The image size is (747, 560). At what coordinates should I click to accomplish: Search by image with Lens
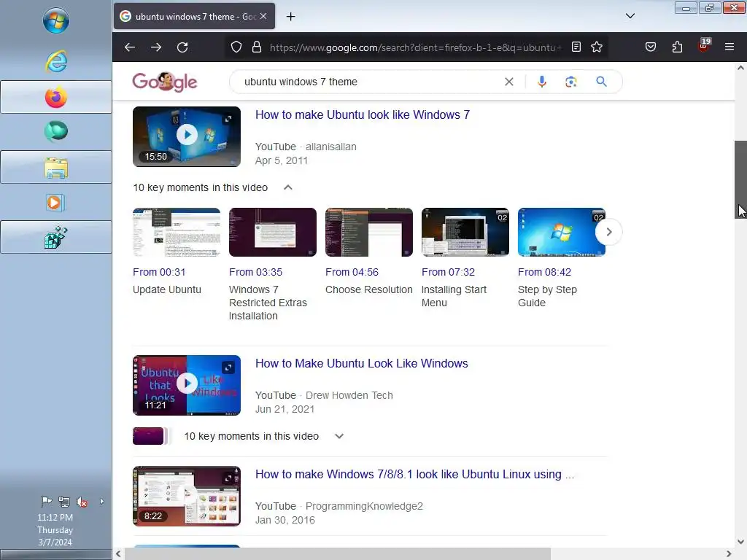point(570,82)
